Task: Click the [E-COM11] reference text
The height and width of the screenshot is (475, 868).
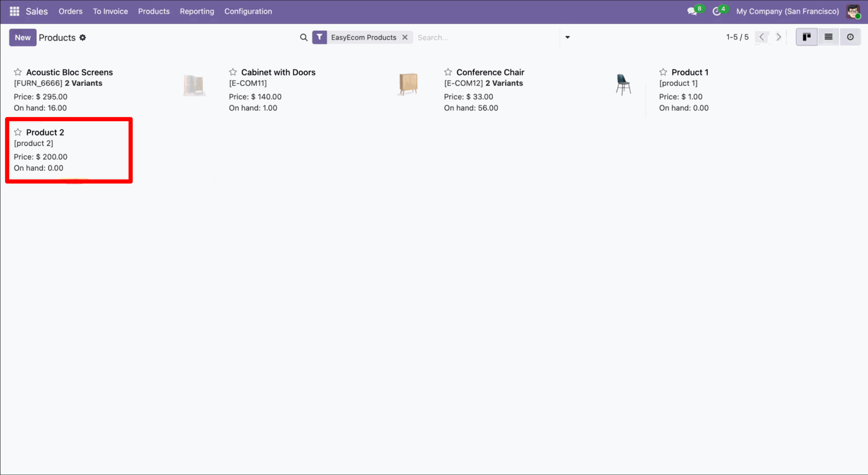Action: point(248,83)
